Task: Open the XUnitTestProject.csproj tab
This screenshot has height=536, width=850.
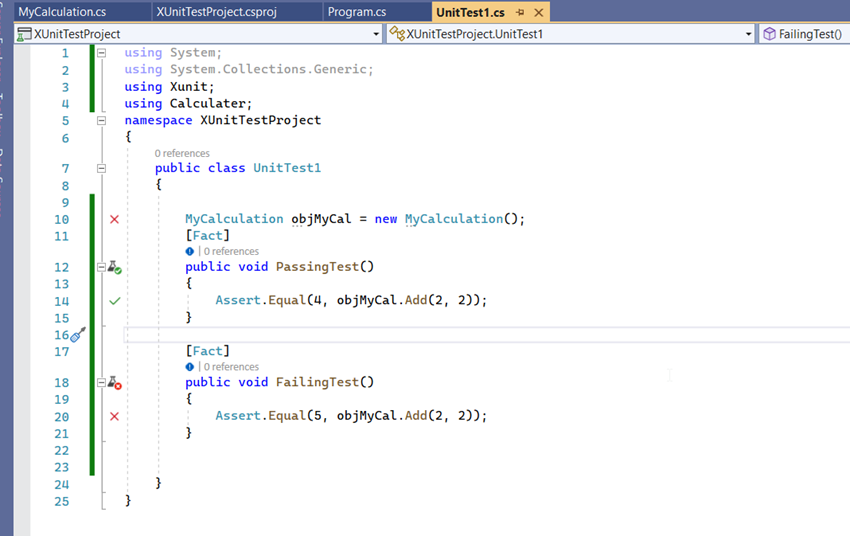Action: pyautogui.click(x=216, y=12)
